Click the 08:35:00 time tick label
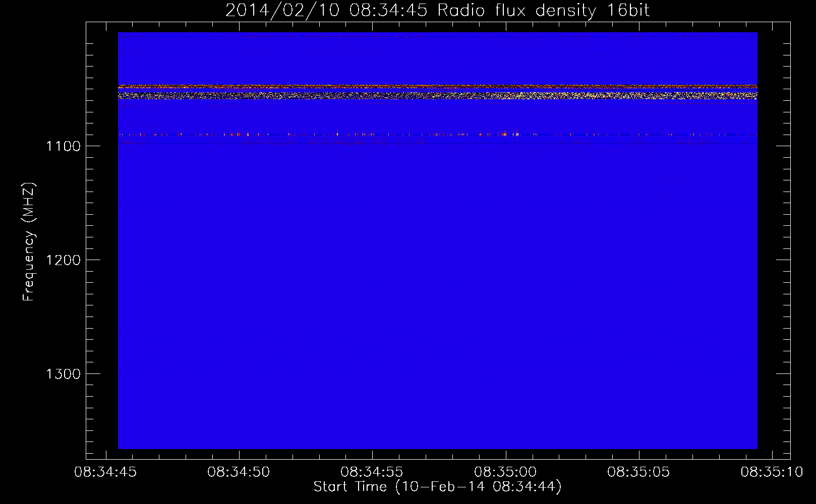 [x=505, y=472]
